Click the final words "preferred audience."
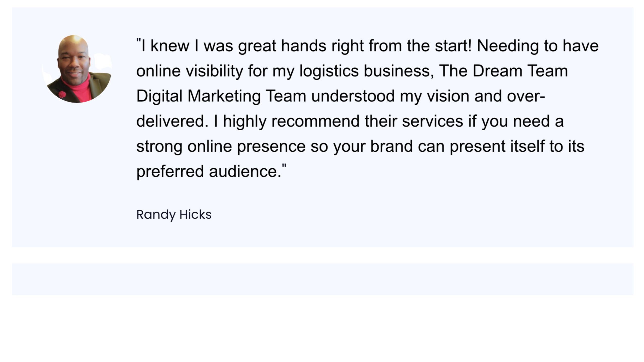This screenshot has width=644, height=362. [x=209, y=172]
